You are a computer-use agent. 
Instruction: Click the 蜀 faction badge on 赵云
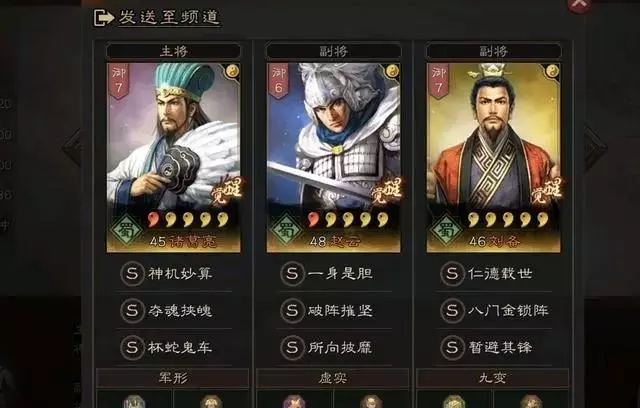pyautogui.click(x=285, y=230)
